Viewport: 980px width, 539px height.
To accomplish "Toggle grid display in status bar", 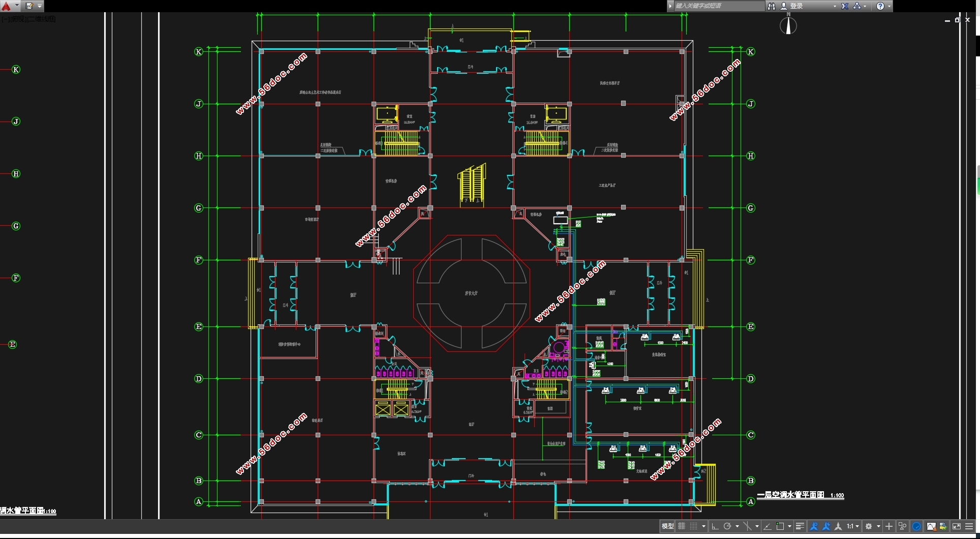I will pyautogui.click(x=682, y=526).
